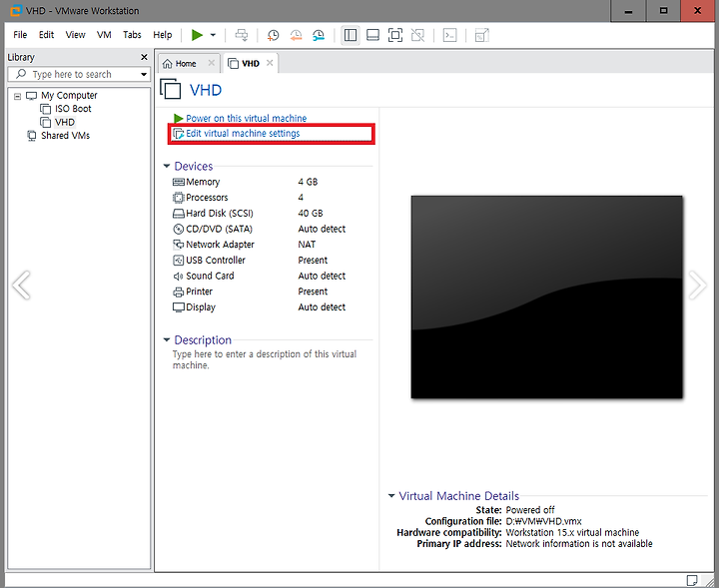This screenshot has width=719, height=588.
Task: Click the green Power On toolbar icon
Action: point(197,35)
